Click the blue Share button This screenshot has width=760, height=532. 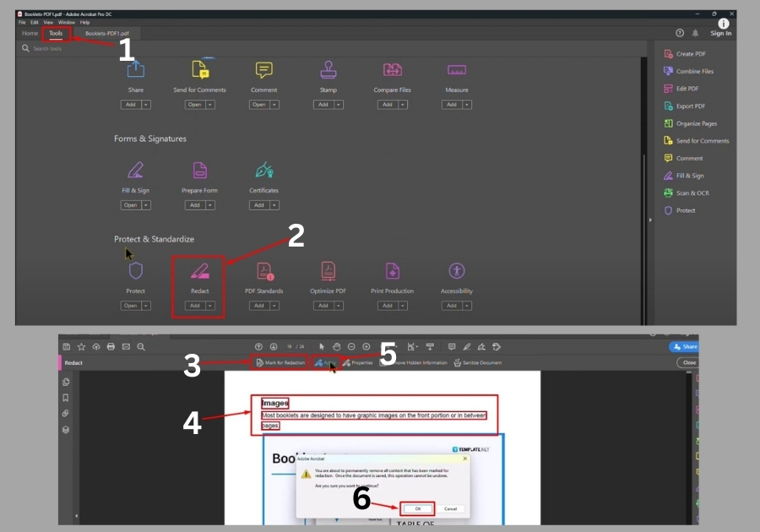[684, 346]
